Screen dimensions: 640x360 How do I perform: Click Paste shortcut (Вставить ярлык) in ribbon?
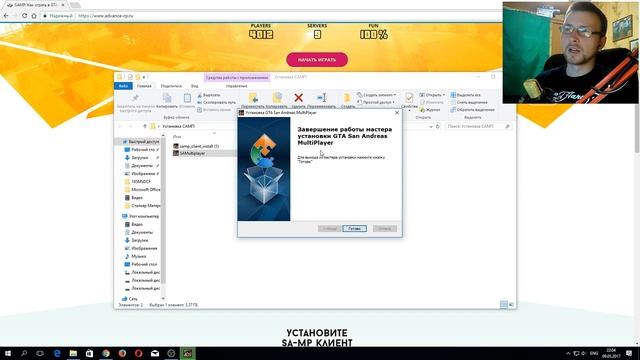[214, 110]
